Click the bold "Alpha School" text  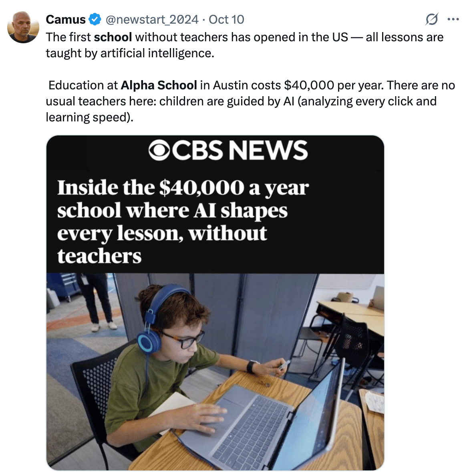click(x=159, y=85)
